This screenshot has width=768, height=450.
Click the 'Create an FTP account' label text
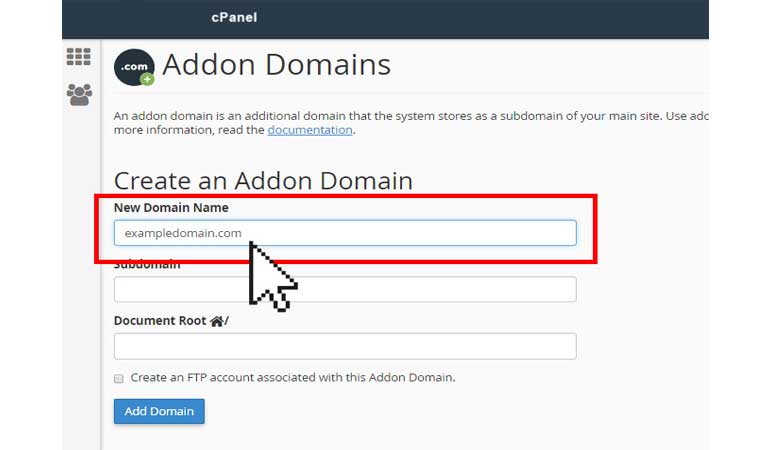click(292, 378)
